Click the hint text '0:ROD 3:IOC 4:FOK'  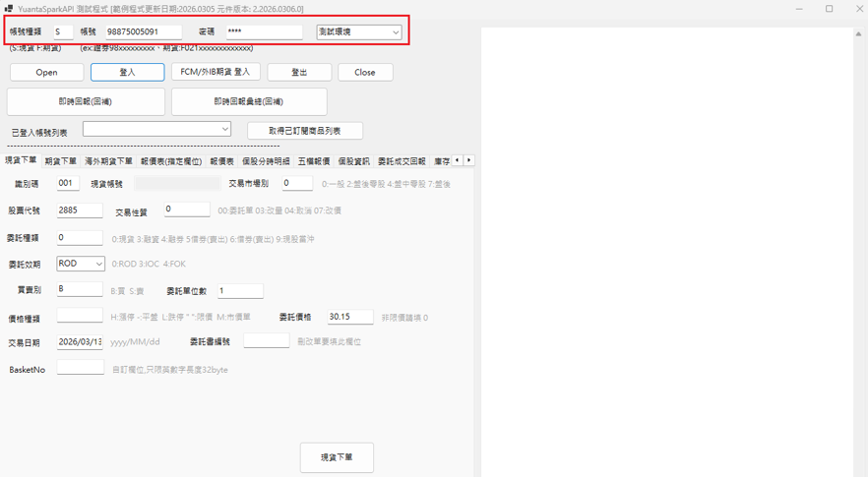point(149,264)
